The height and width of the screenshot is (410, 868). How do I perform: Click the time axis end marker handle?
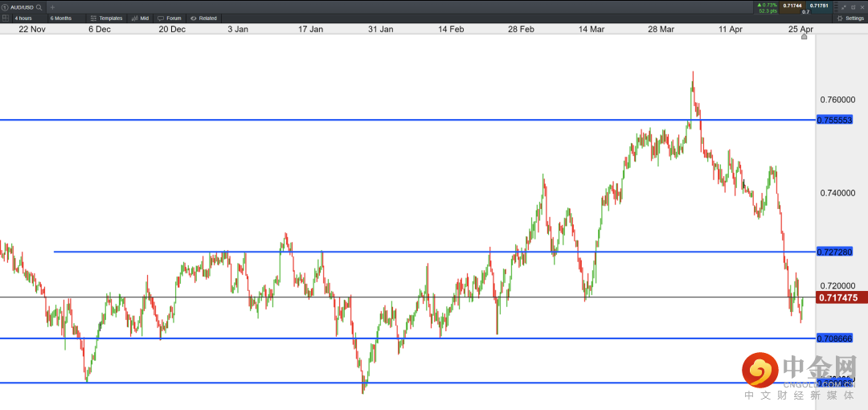[x=805, y=36]
